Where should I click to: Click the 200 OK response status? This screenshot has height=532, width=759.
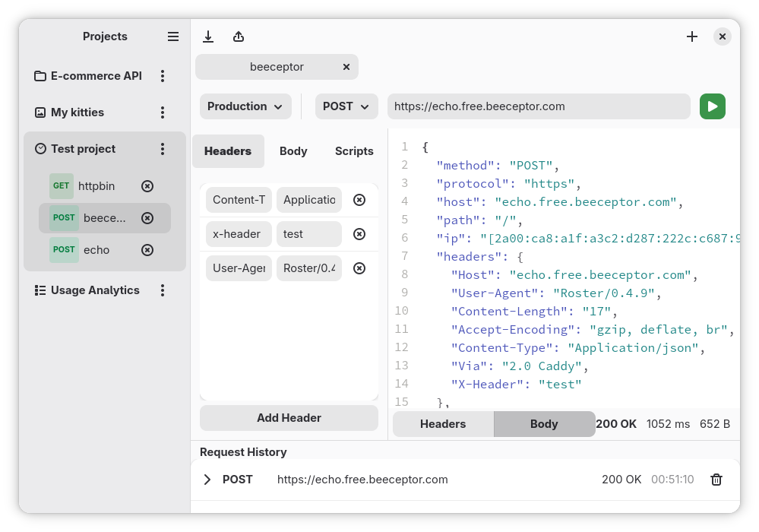pyautogui.click(x=615, y=425)
